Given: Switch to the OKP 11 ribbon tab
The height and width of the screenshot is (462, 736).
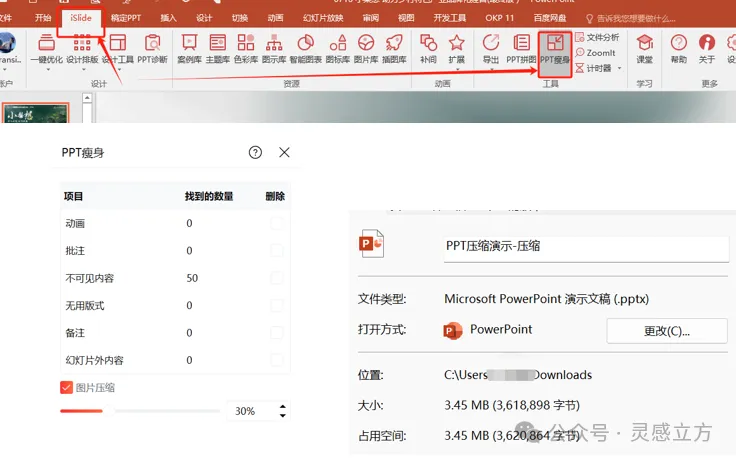Looking at the screenshot, I should click(x=499, y=18).
